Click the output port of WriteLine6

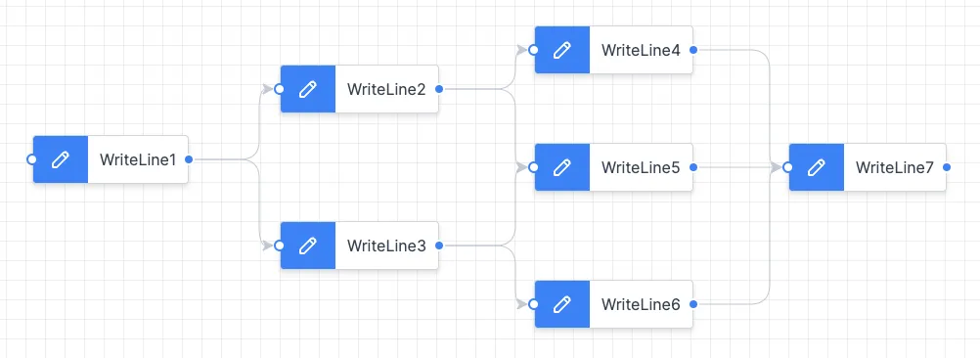tap(693, 304)
